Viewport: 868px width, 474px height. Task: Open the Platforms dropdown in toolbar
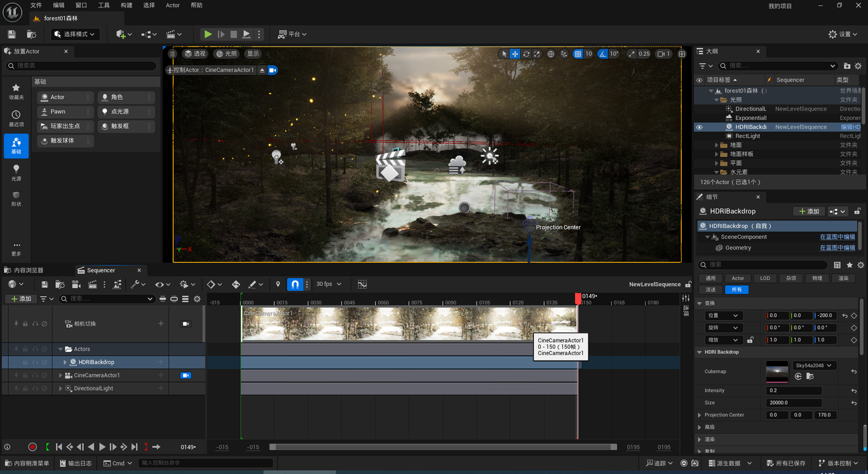292,34
